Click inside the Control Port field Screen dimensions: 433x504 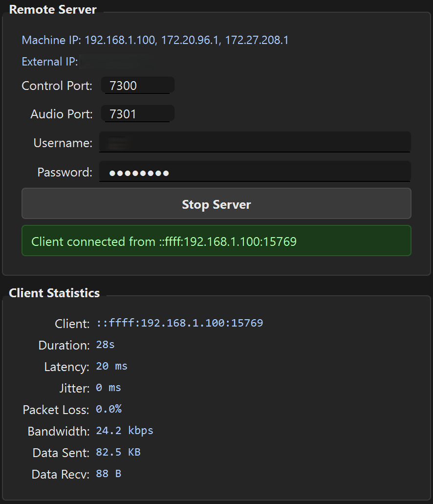[x=137, y=85]
